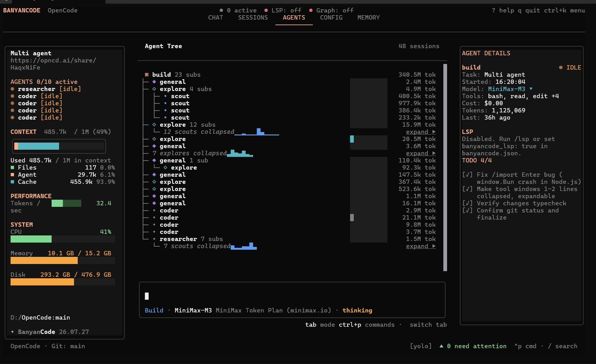Viewport: 596px width, 364px height.
Task: Open the SESSIONS tab
Action: pos(253,18)
